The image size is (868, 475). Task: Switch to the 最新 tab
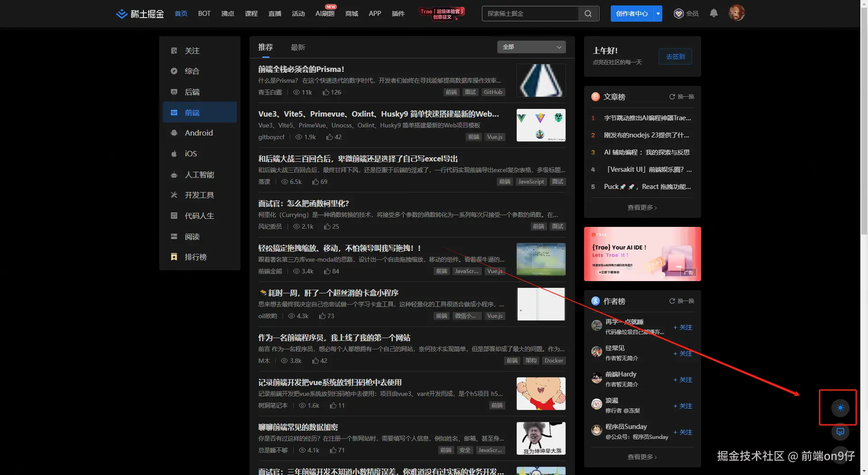(x=298, y=47)
